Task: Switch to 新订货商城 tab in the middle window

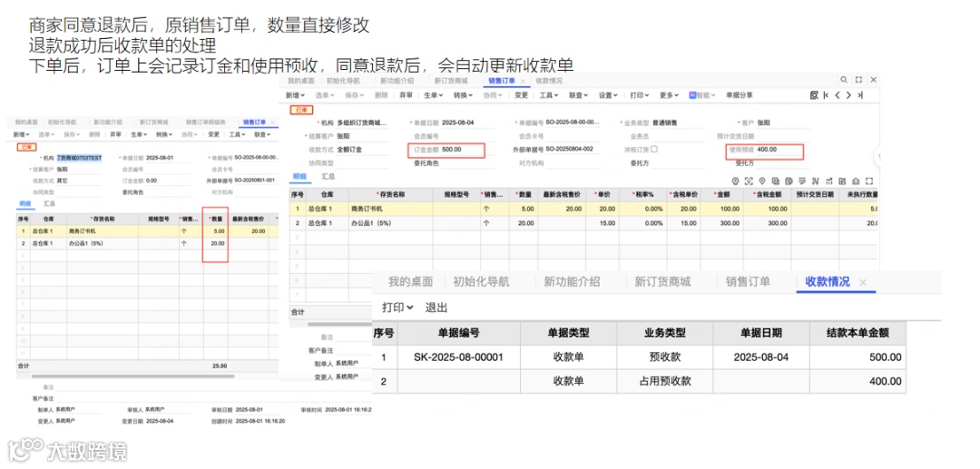Action: pyautogui.click(x=453, y=81)
